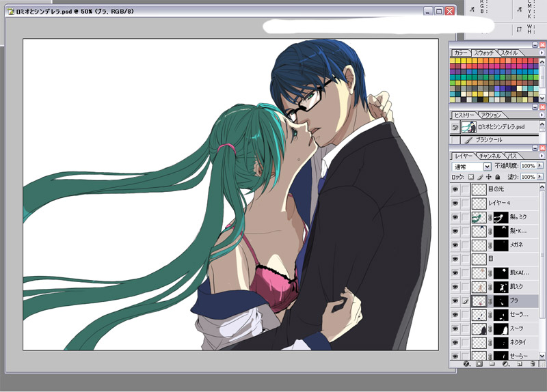Click the brush icon of ブラシツール history state
The height and width of the screenshot is (392, 547).
pos(468,140)
